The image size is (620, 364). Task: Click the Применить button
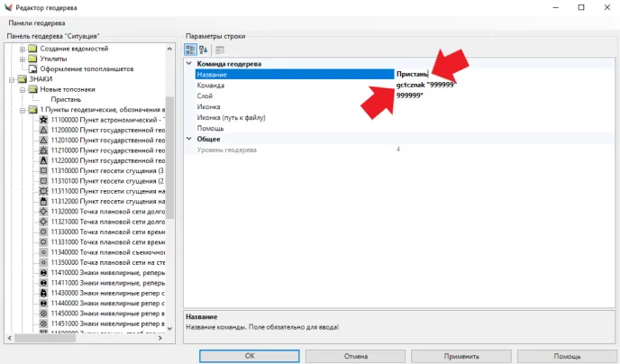point(461,356)
